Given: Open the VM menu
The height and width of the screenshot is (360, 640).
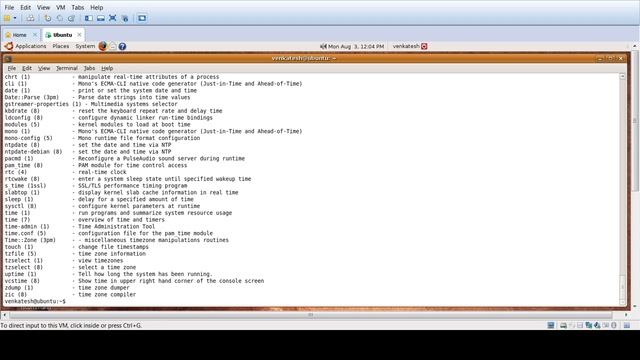Looking at the screenshot, I should pos(61,7).
